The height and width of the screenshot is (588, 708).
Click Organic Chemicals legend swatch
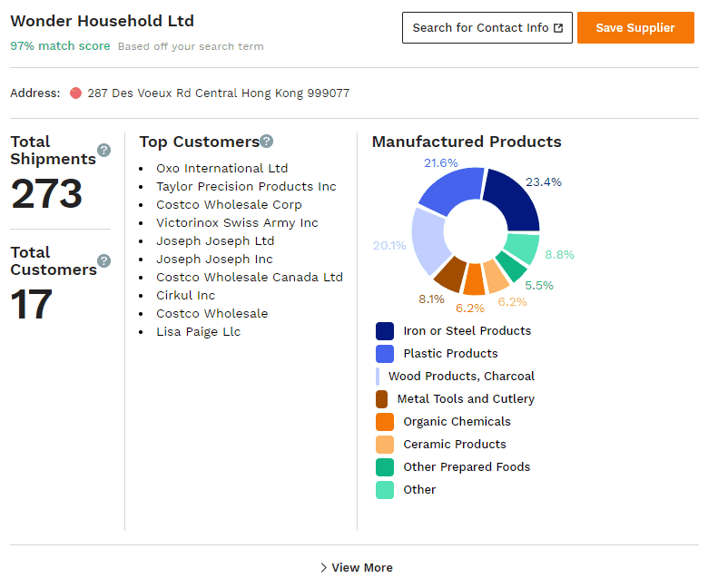pyautogui.click(x=385, y=421)
